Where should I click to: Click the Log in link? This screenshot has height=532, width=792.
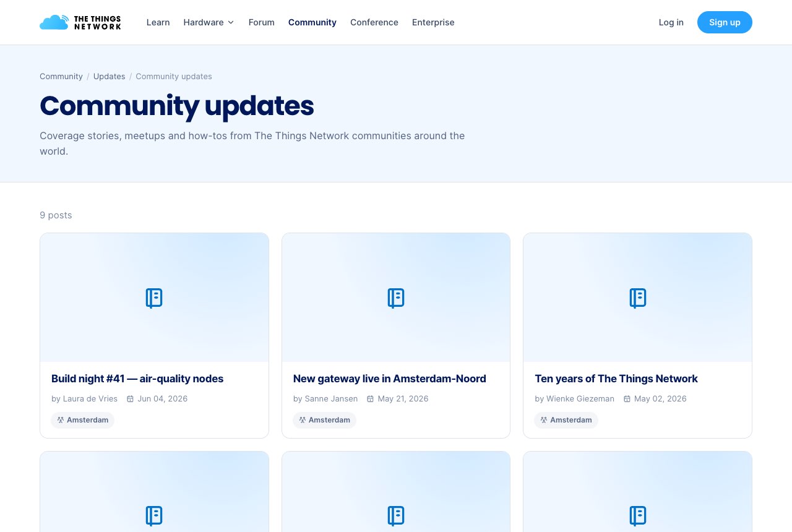671,22
